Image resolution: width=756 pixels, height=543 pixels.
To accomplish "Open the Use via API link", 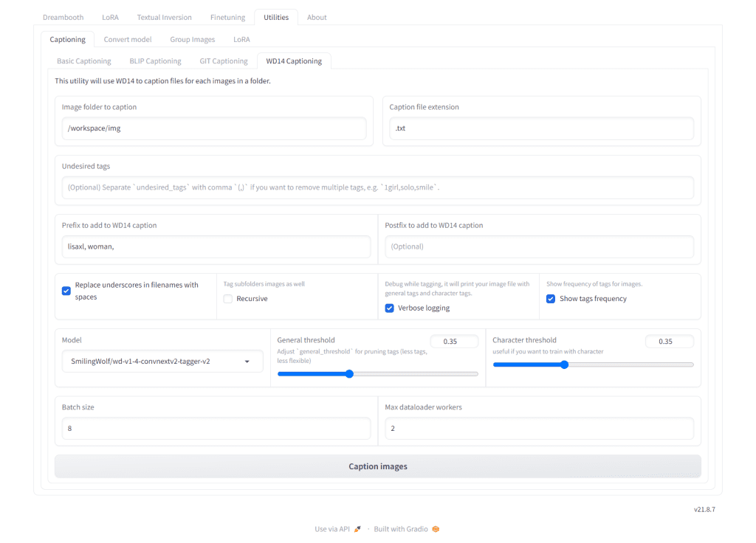I will coord(332,529).
